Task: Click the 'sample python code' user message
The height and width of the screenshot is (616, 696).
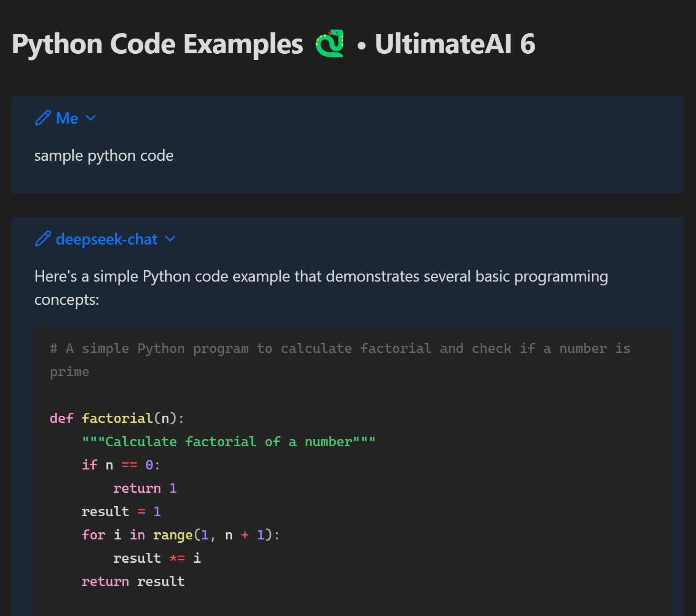Action: coord(104,156)
